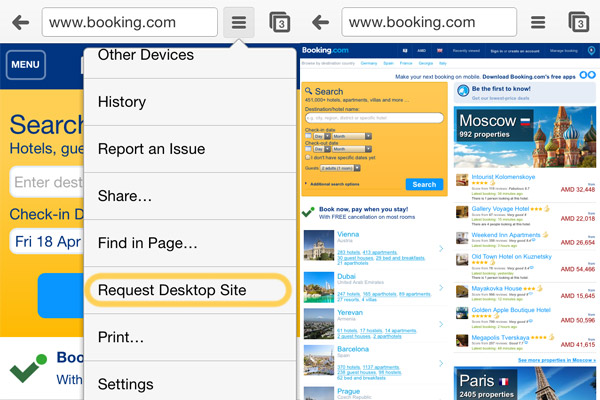Click the Georgia country link
The image size is (600, 400).
[426, 63]
